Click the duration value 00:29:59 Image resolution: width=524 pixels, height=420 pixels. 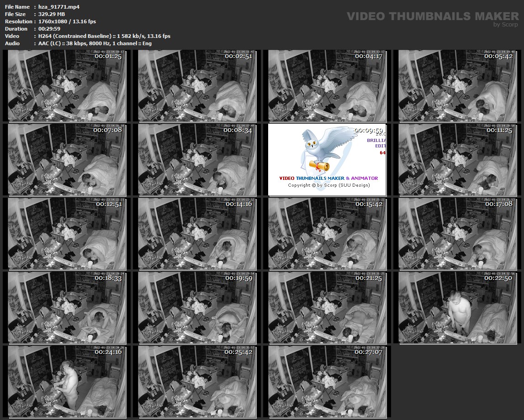[x=49, y=29]
